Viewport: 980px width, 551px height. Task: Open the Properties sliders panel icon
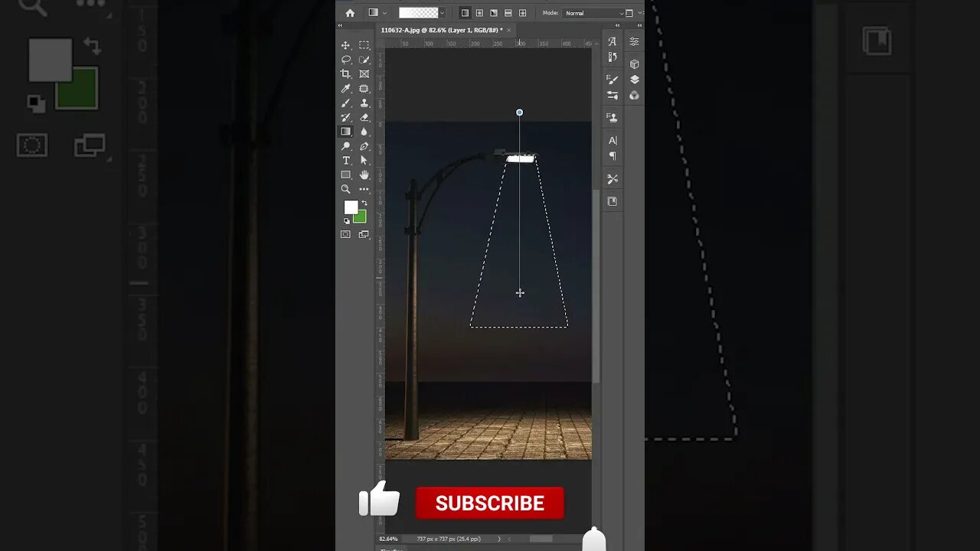634,42
